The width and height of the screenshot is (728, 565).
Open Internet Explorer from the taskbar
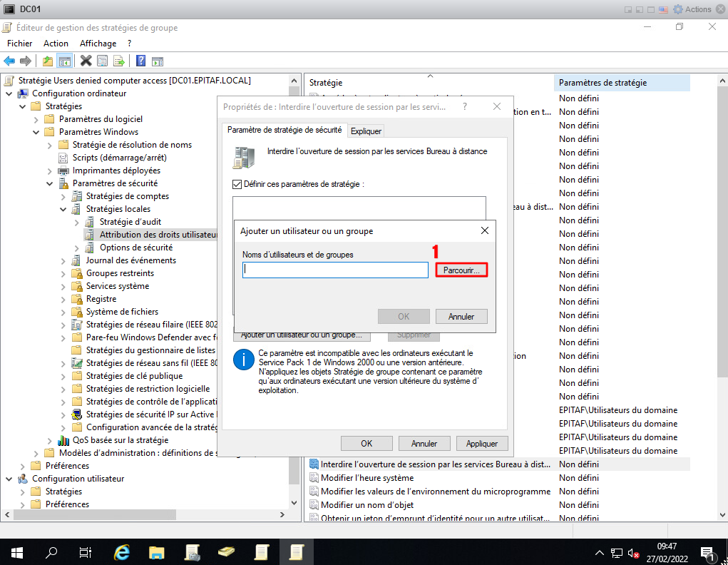tap(123, 552)
